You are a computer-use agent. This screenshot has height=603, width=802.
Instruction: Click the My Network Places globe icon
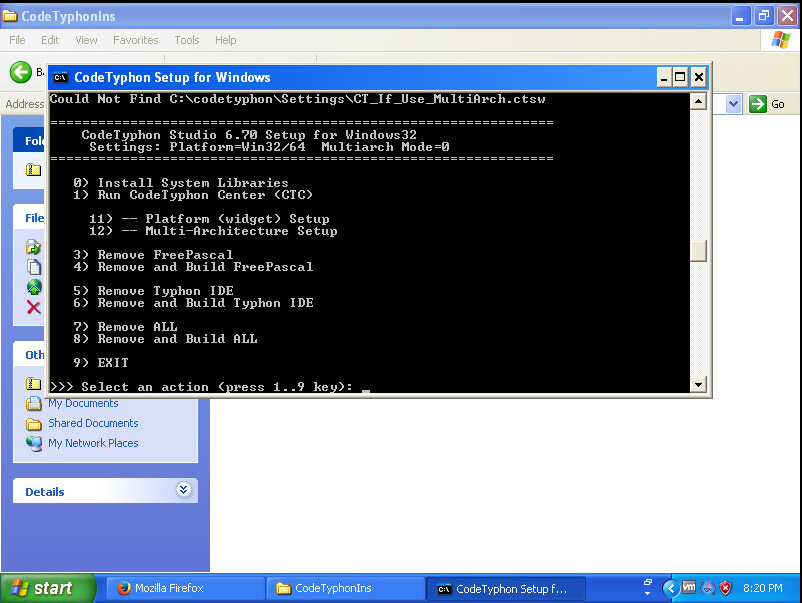point(34,443)
